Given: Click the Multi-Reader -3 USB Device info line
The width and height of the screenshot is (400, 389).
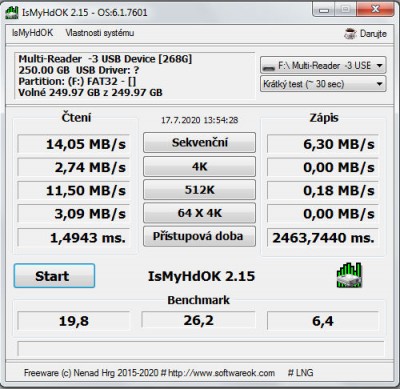Looking at the screenshot, I should (105, 59).
